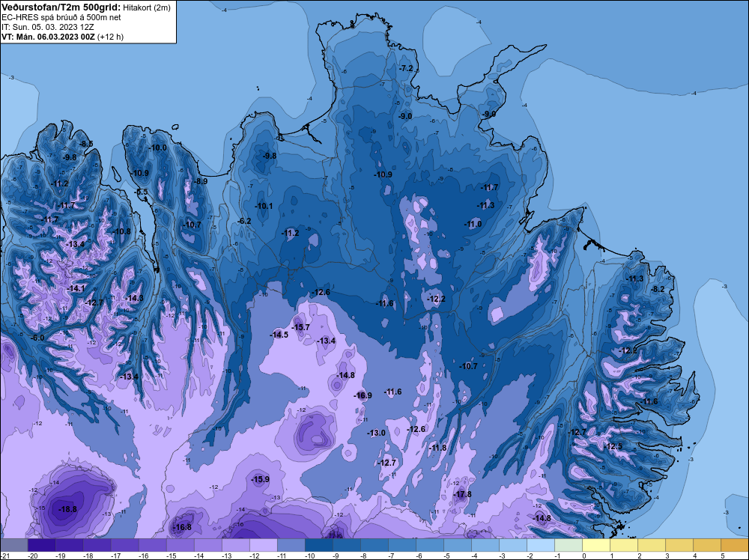This screenshot has width=749, height=560.
Task: Select the -17.8 temperature label
Action: 462,494
